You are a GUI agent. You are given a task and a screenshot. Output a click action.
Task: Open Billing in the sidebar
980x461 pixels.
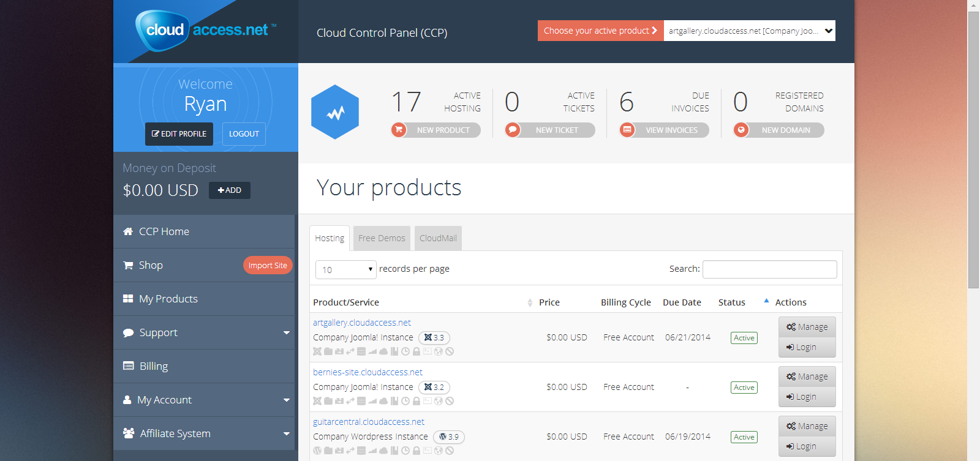(204, 366)
